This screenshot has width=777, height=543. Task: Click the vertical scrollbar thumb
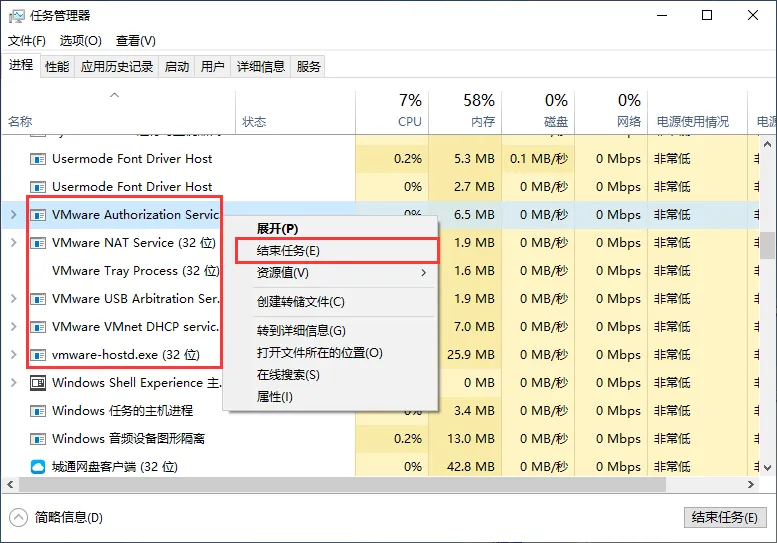768,245
